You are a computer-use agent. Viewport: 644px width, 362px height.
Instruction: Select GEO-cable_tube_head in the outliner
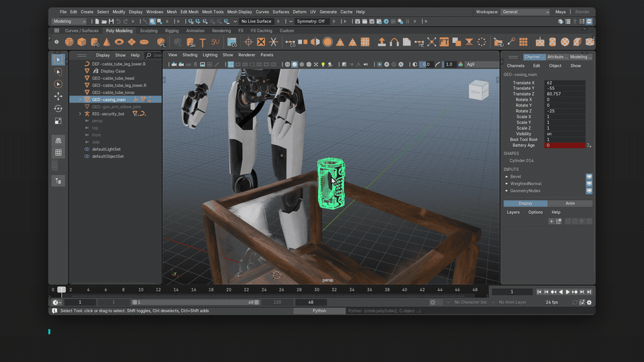click(113, 78)
